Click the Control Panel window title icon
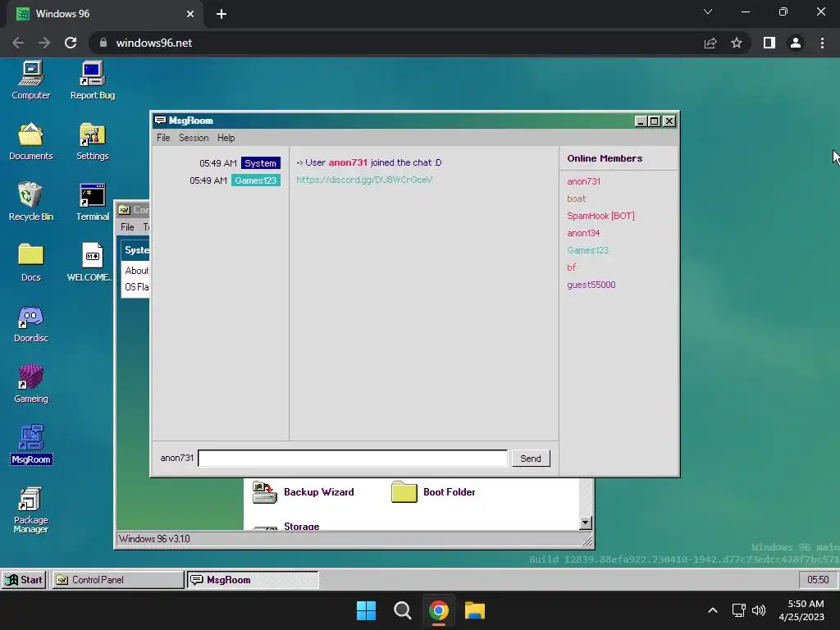This screenshot has width=840, height=630. (125, 210)
